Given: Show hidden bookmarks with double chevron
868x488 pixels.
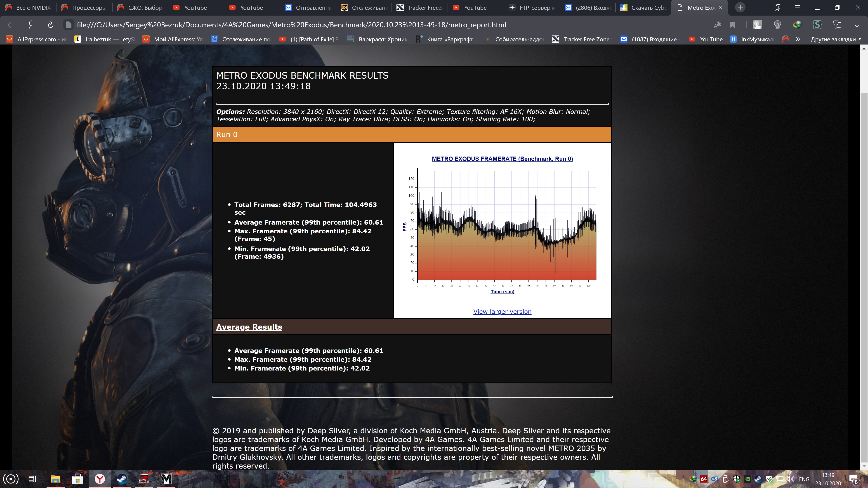Looking at the screenshot, I should point(797,39).
